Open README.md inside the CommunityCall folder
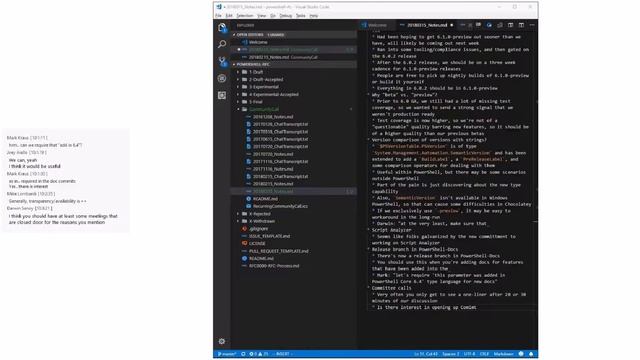The image size is (640, 360). click(294, 199)
